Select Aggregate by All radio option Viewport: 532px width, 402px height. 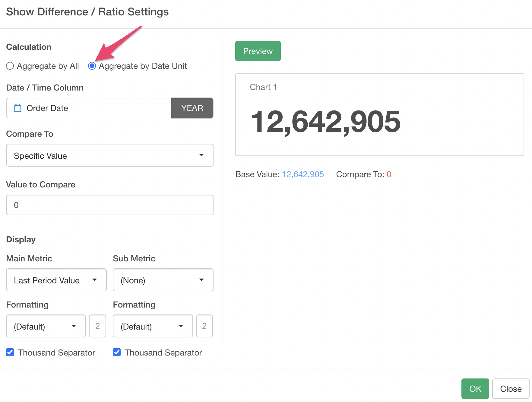click(x=10, y=66)
